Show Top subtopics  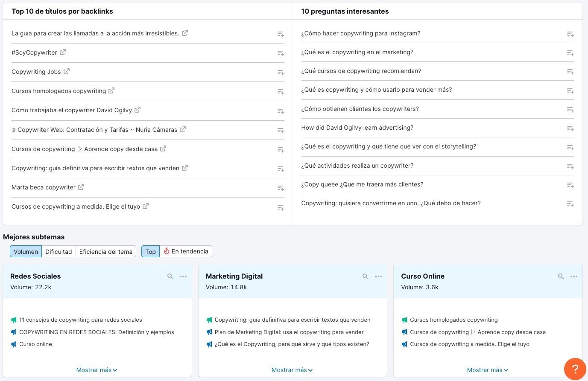point(150,252)
